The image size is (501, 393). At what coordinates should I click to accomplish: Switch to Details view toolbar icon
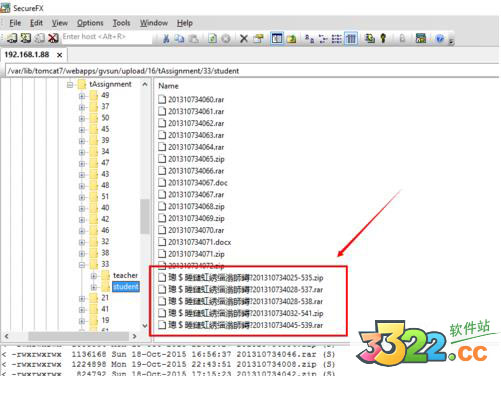[x=351, y=39]
